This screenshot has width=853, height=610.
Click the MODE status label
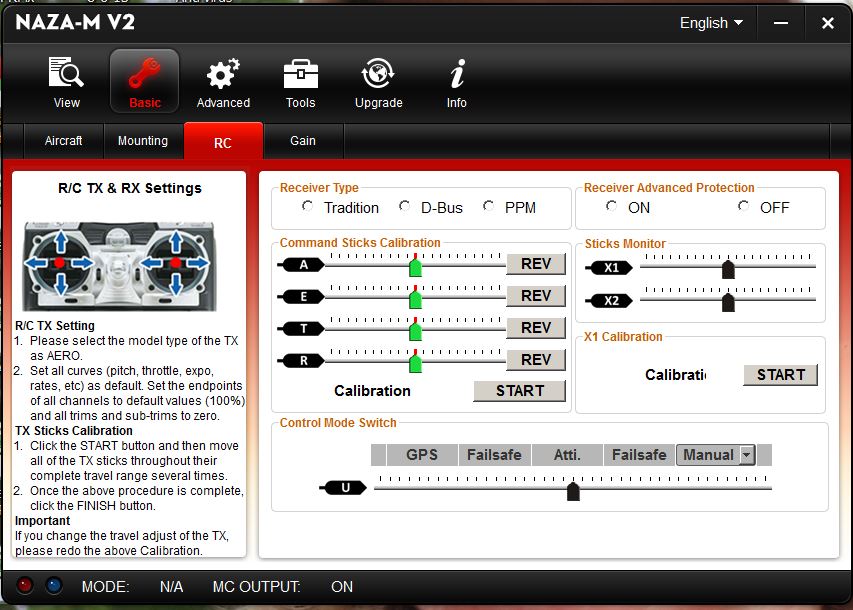105,587
